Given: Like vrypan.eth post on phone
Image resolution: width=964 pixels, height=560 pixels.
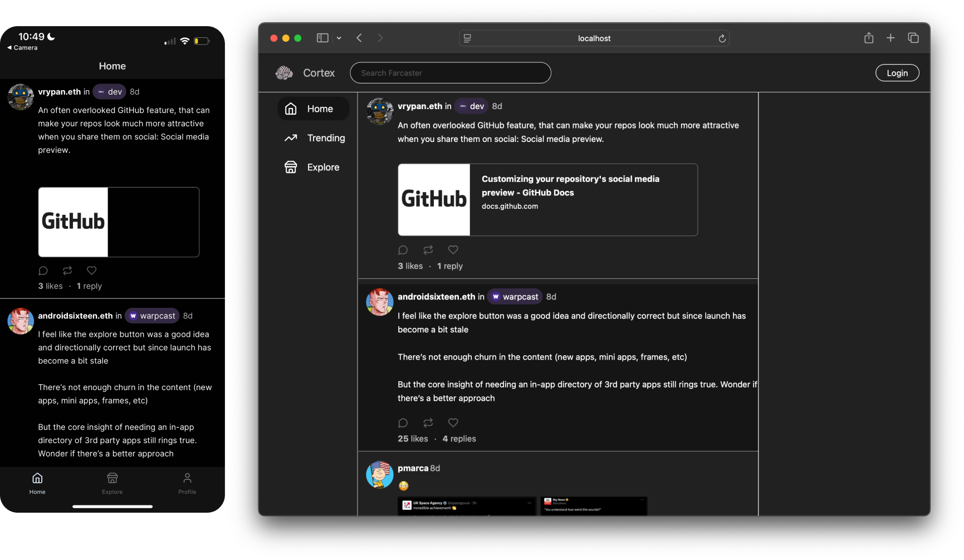Looking at the screenshot, I should [x=92, y=271].
